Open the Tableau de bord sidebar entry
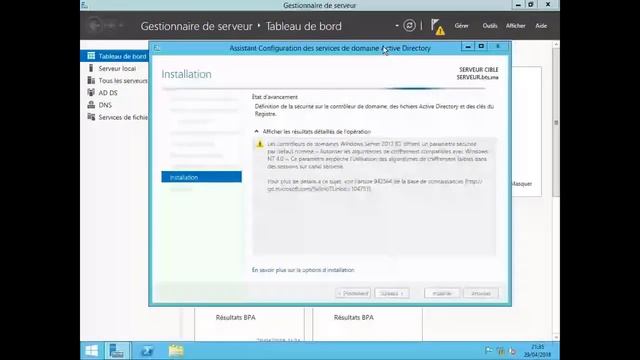The width and height of the screenshot is (640, 360). [115, 56]
